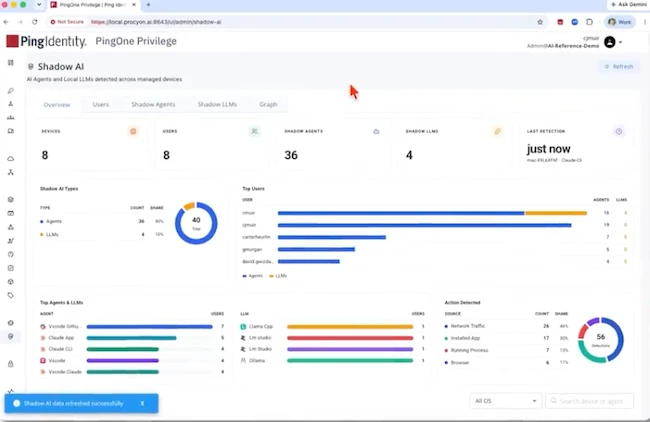
Task: Open a new browser tab with plus
Action: click(x=148, y=5)
